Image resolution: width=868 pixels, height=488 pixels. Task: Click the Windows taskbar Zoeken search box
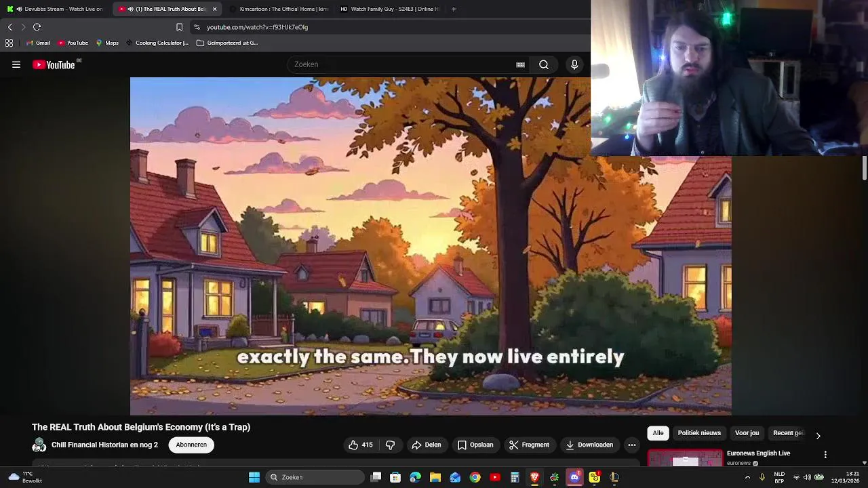click(315, 477)
